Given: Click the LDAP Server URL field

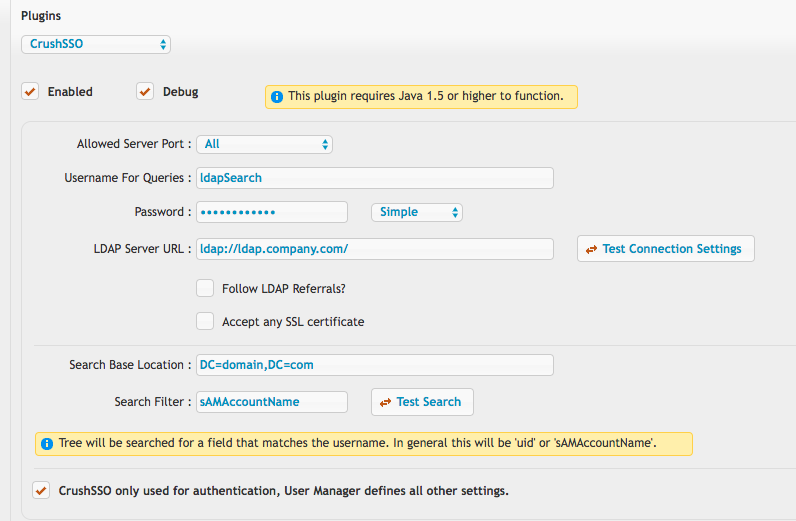Looking at the screenshot, I should [375, 249].
